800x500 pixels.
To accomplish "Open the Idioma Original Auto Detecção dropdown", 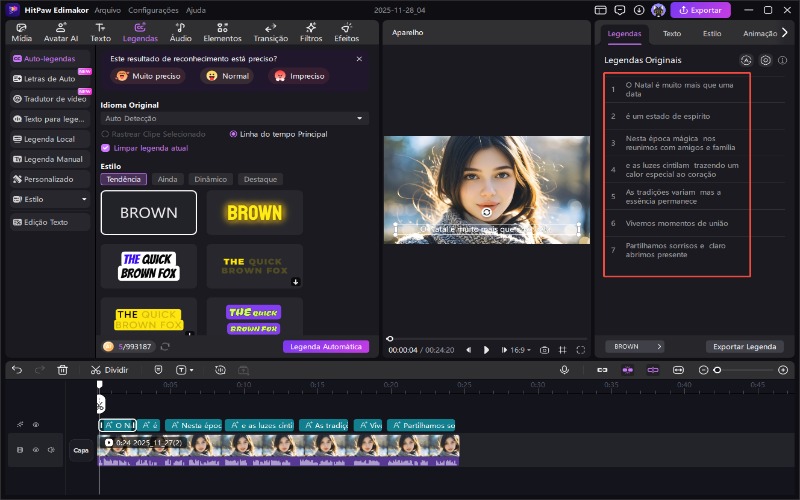I will pos(234,118).
